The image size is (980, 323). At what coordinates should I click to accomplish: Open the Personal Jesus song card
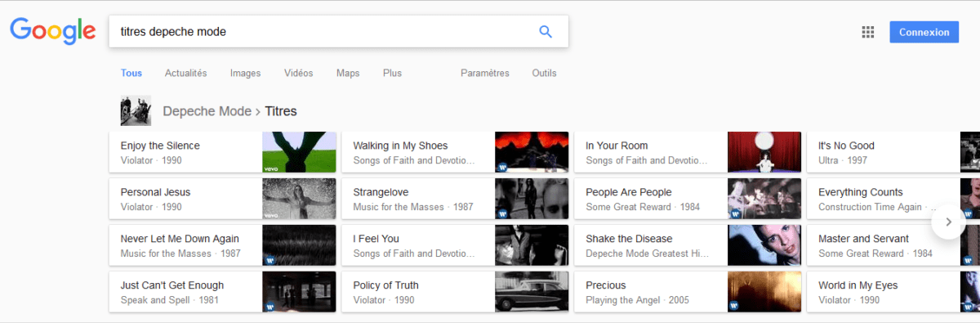click(x=223, y=199)
